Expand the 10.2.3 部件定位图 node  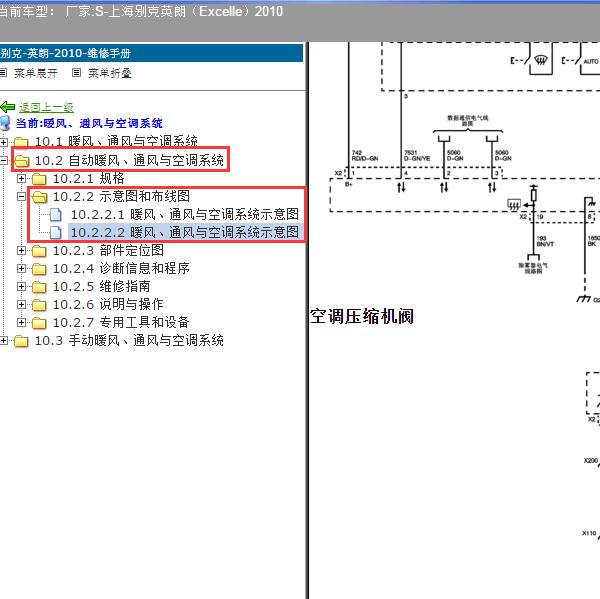[21, 250]
